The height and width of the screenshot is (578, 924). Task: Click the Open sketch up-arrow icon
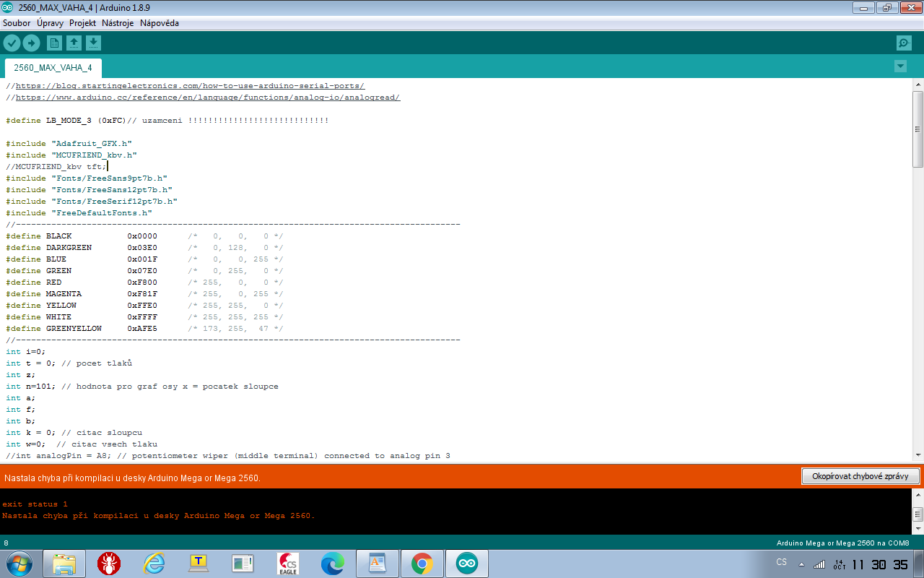[74, 43]
